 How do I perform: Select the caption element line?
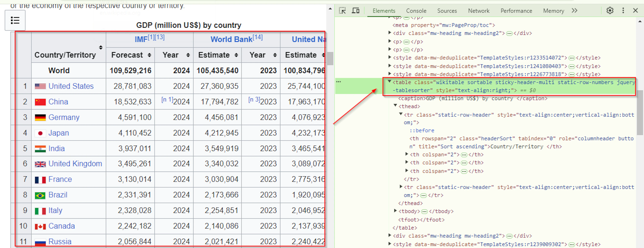[472, 98]
